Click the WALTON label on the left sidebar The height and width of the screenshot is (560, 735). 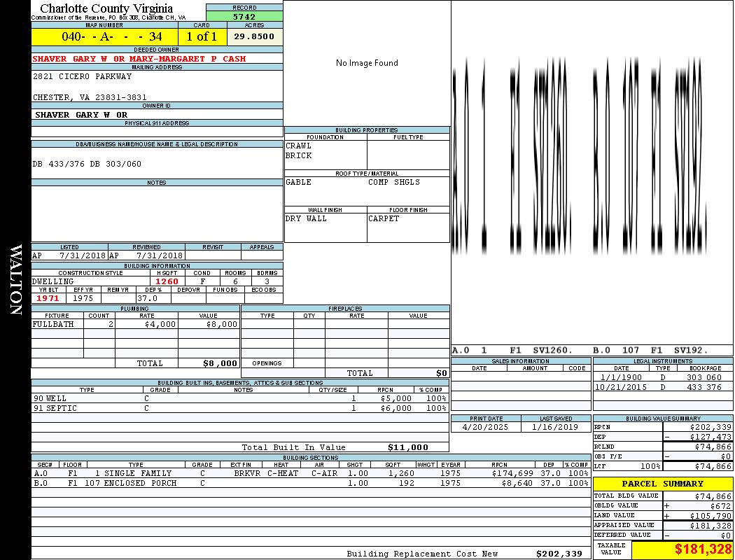tap(15, 280)
